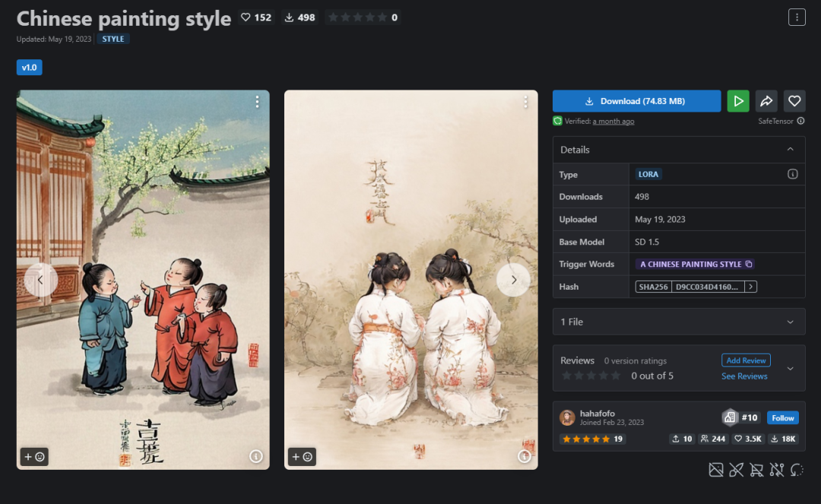Add a reaction to the first image

pos(34,456)
